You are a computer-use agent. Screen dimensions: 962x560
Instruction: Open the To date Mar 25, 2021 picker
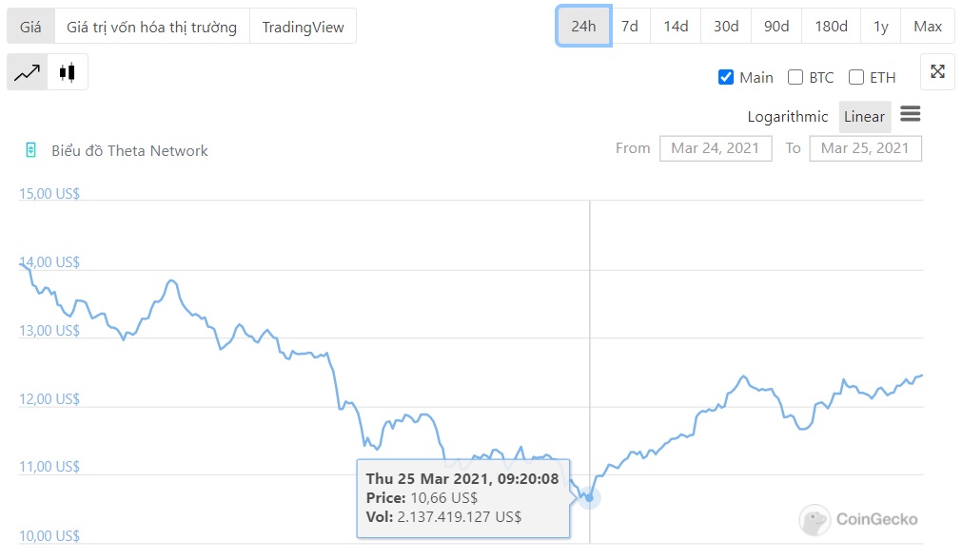pos(865,148)
